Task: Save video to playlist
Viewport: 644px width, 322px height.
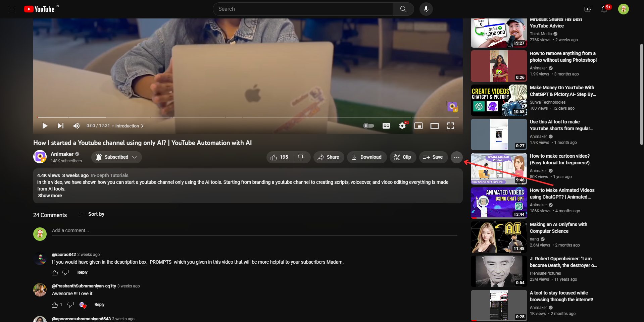Action: [x=433, y=157]
